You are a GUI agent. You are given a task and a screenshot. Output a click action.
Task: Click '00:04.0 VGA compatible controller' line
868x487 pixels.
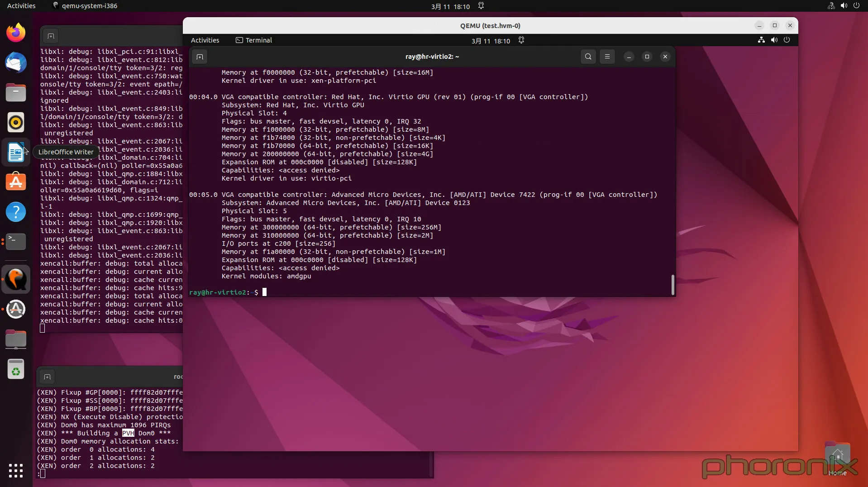coord(388,97)
